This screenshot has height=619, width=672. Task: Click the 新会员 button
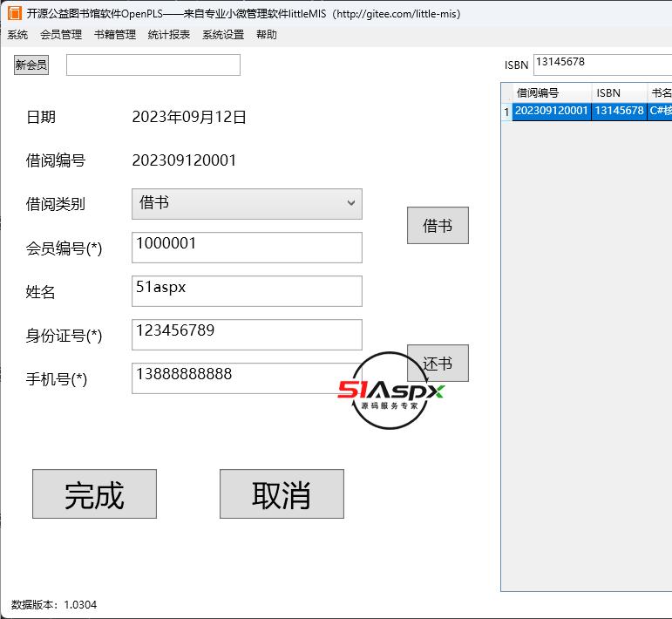(x=31, y=65)
